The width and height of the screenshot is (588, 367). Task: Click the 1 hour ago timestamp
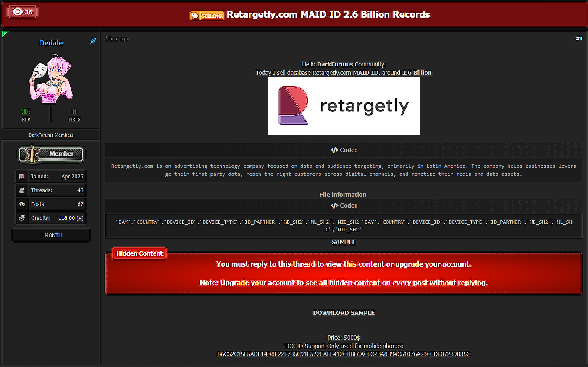pos(116,38)
